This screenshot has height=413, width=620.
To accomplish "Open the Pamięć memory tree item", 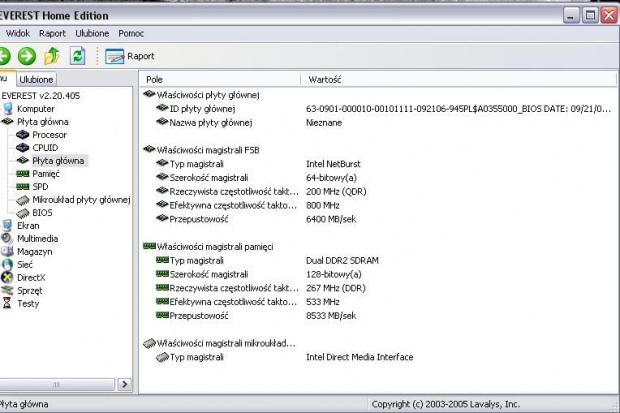I will 46,173.
